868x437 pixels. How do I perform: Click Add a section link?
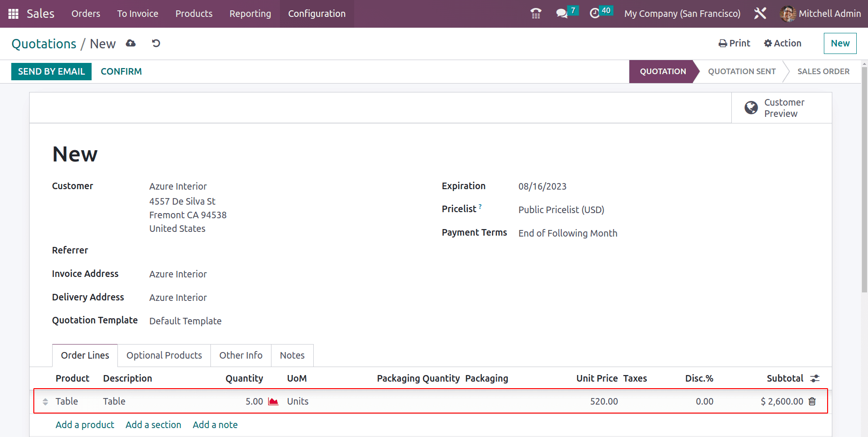tap(153, 425)
